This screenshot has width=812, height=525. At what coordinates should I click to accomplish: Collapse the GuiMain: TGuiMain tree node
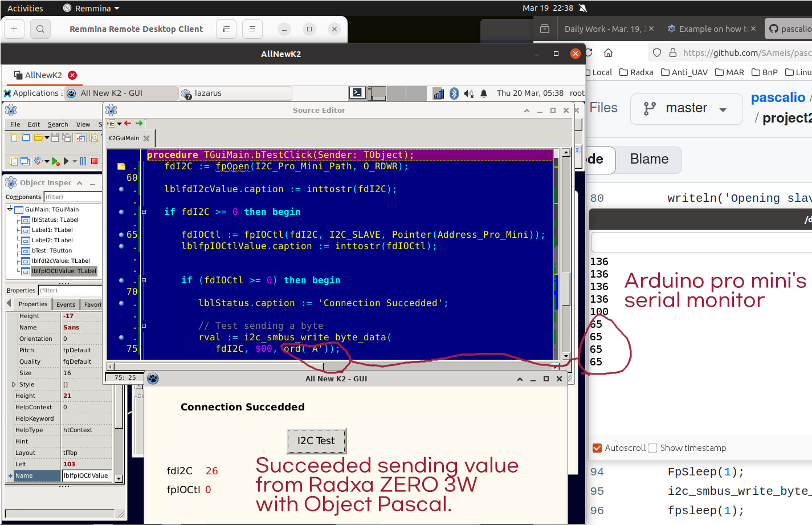10,209
